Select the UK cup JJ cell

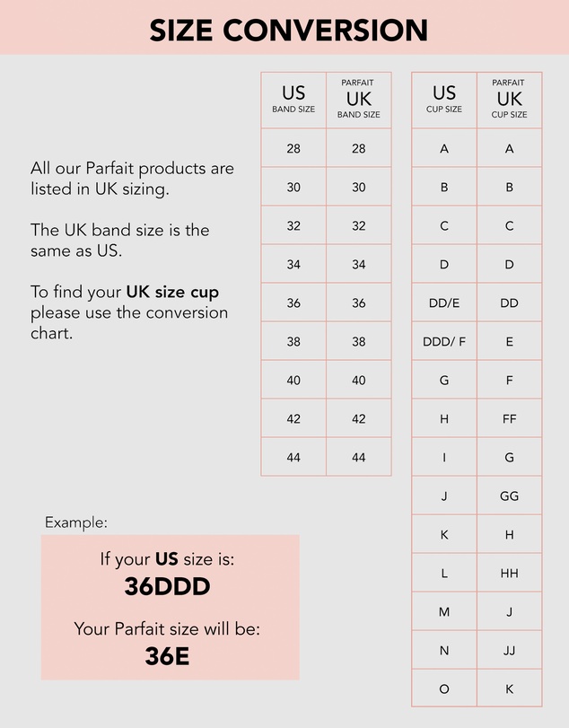[510, 651]
